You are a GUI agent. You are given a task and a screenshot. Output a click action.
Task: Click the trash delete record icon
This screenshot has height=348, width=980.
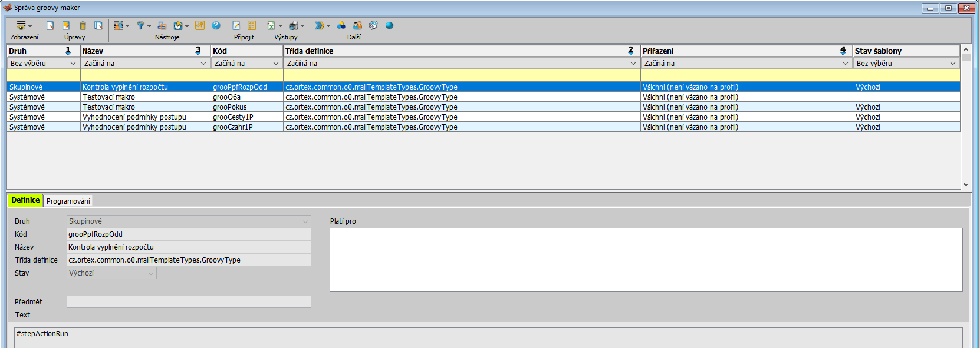83,25
